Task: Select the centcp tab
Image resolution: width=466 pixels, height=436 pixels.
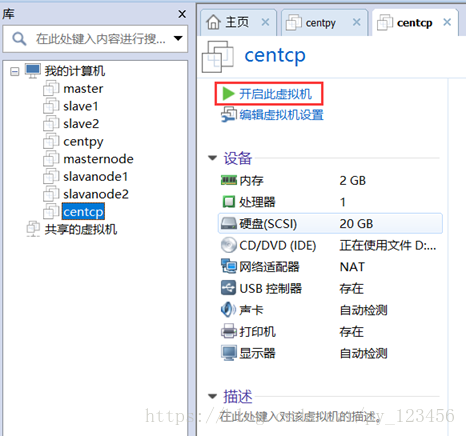Action: point(415,23)
